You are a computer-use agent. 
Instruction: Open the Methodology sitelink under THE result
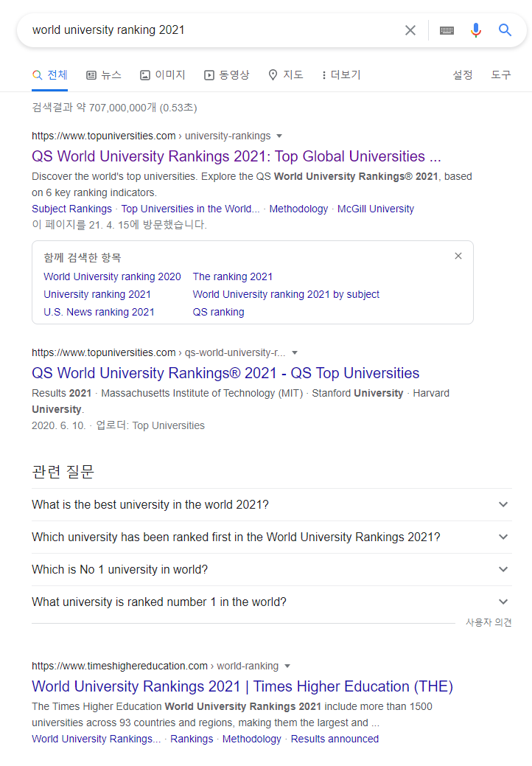tap(252, 739)
